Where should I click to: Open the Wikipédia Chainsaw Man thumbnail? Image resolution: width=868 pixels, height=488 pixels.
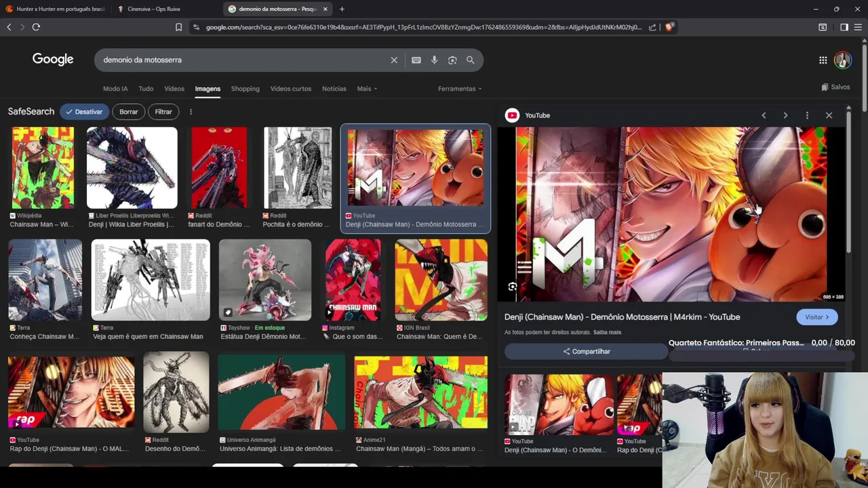pyautogui.click(x=43, y=167)
